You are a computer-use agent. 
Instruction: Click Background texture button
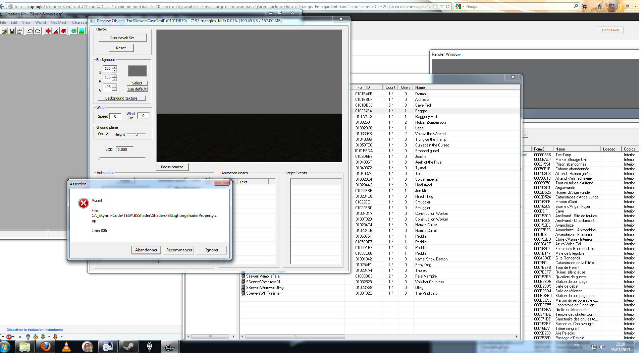(x=121, y=98)
